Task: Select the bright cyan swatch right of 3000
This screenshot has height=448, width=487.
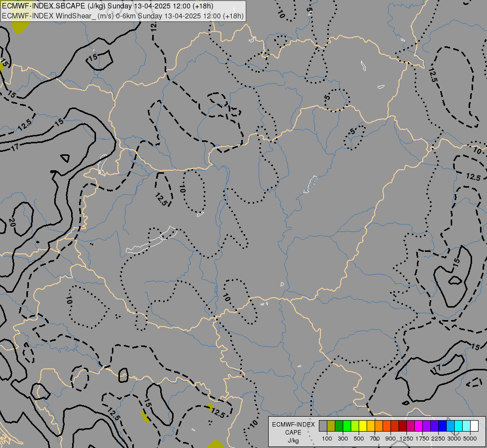Action: coord(459,426)
